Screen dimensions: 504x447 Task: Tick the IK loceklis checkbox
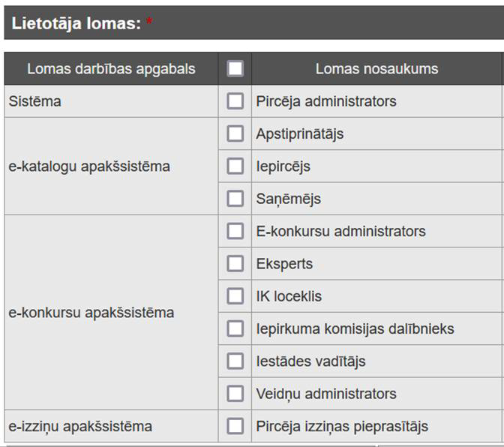pyautogui.click(x=235, y=296)
